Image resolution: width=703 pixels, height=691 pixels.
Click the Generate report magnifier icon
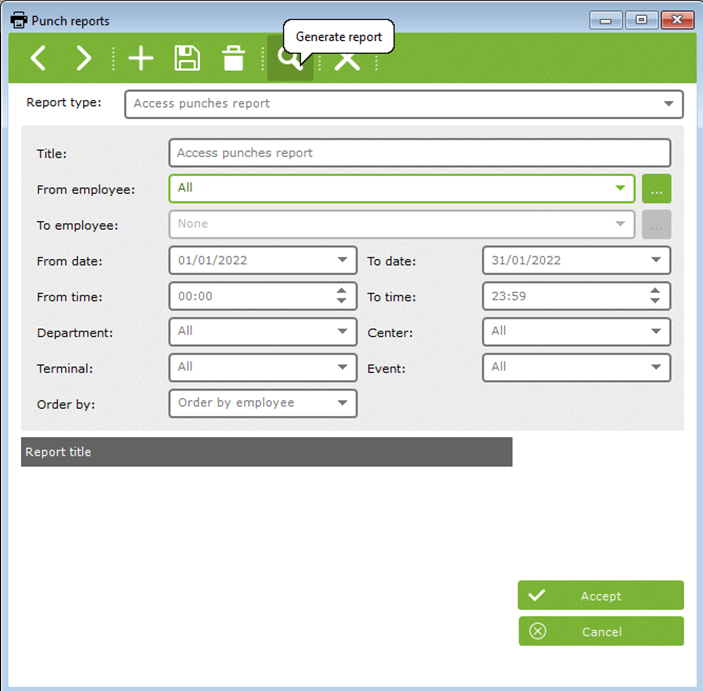[290, 58]
